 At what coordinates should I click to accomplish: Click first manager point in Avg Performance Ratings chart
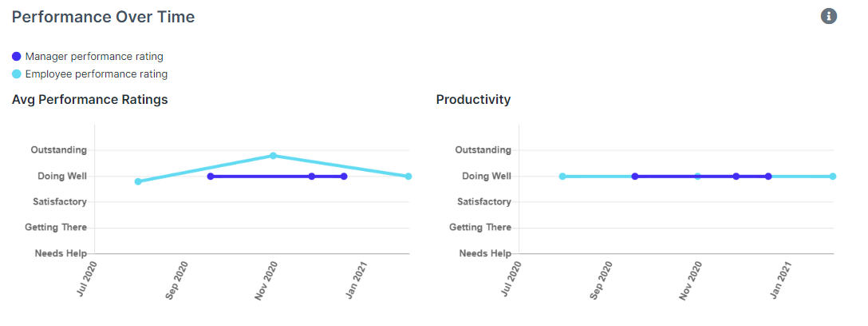pyautogui.click(x=210, y=177)
